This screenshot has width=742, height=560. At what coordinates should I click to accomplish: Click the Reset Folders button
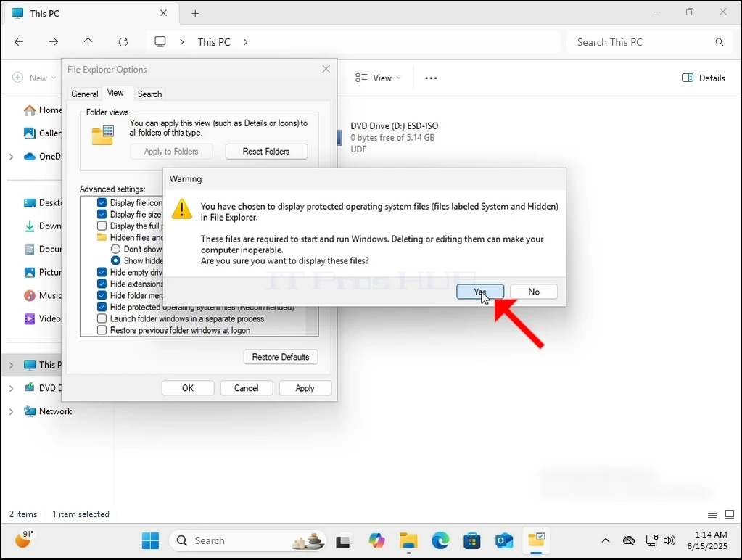(x=266, y=152)
